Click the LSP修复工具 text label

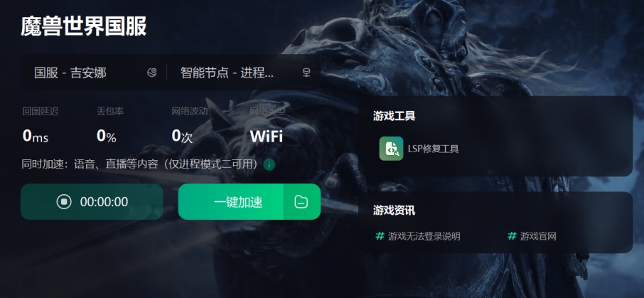click(x=434, y=149)
